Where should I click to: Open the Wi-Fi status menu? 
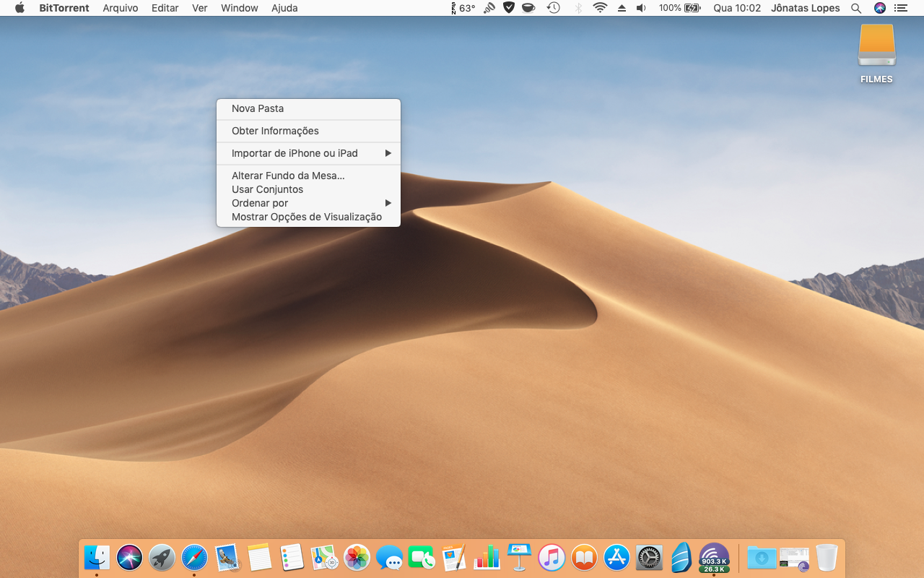click(x=600, y=8)
